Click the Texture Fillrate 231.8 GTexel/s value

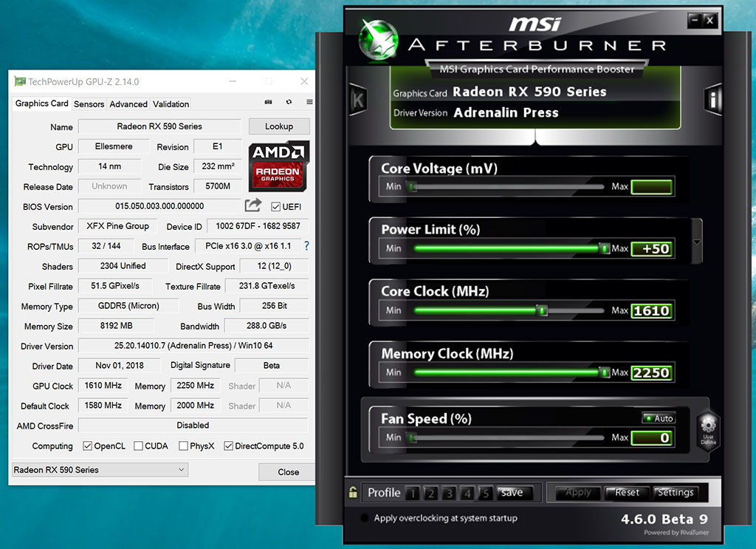click(267, 286)
